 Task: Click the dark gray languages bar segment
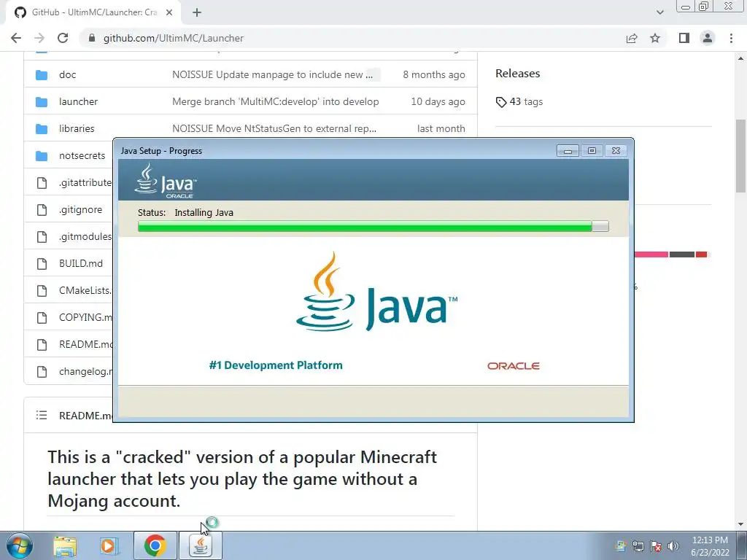pos(682,254)
